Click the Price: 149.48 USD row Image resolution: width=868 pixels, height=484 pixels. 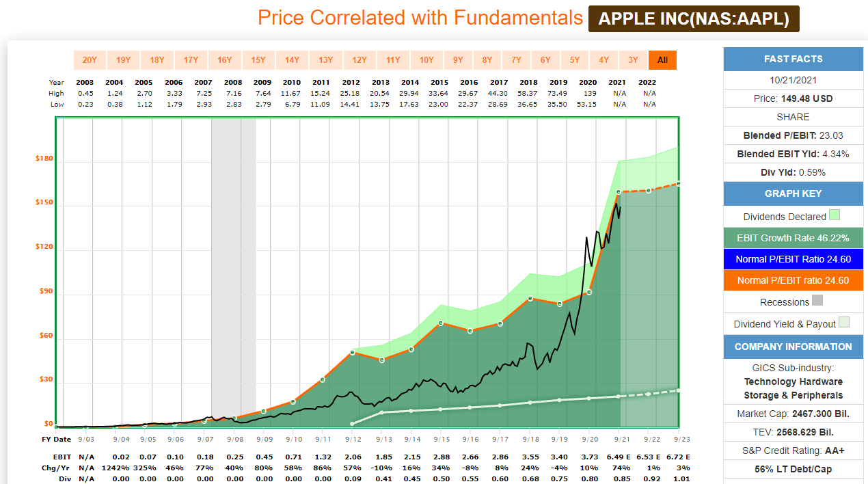[793, 98]
